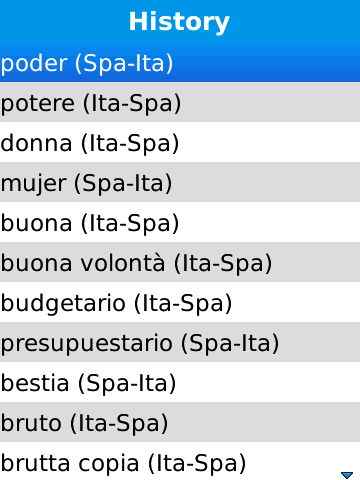360x480 pixels.
Task: Click the '(Ita-Spa)' label beside potere
Action: (x=132, y=104)
